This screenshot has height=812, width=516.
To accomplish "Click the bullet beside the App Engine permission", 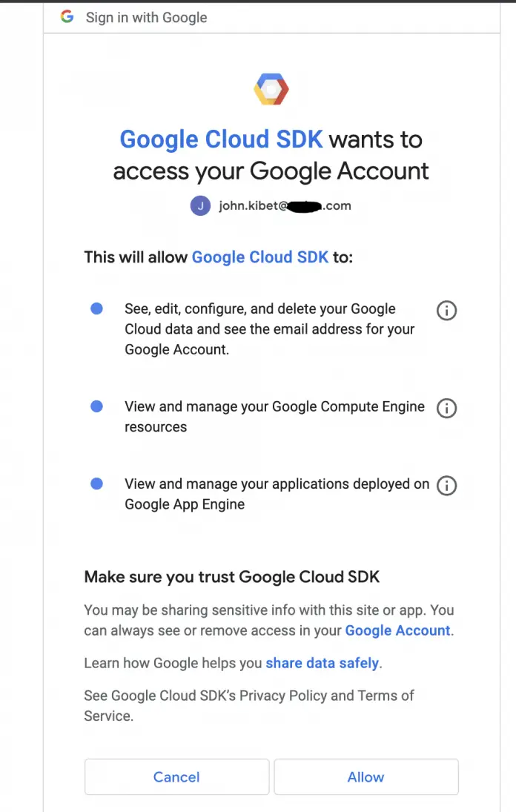I will 96,483.
